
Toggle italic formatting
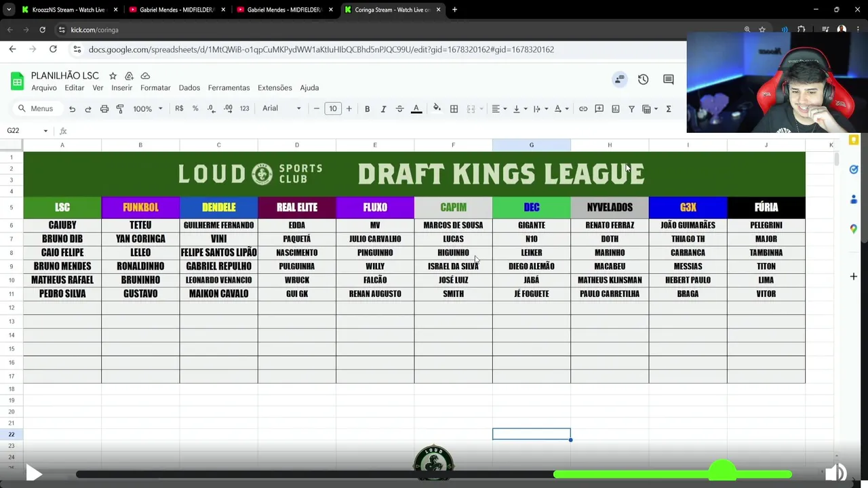point(383,108)
